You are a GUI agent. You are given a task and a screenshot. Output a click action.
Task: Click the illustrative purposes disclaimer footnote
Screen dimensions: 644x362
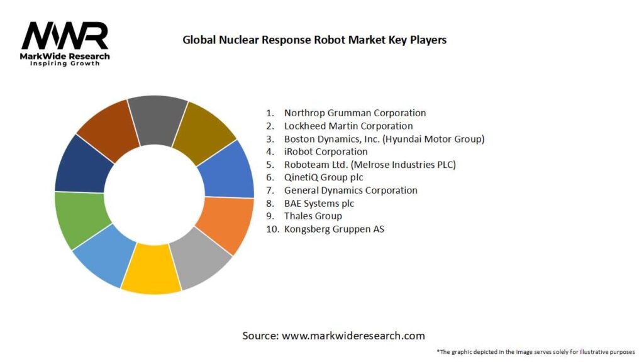536,352
